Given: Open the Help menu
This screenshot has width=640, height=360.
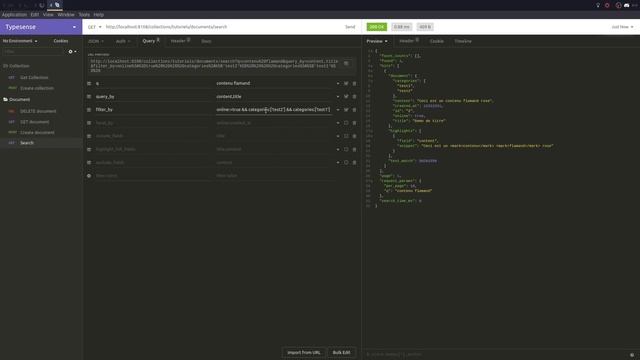Looking at the screenshot, I should [x=99, y=15].
